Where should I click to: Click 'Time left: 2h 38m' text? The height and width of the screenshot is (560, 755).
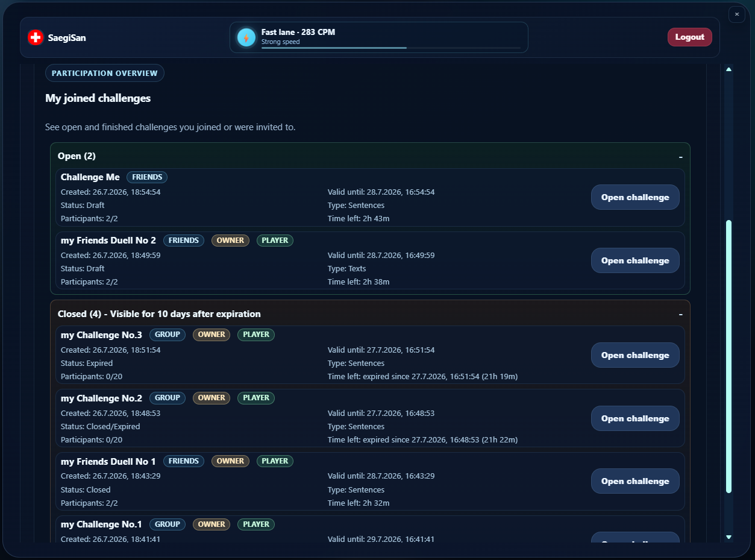(x=359, y=282)
